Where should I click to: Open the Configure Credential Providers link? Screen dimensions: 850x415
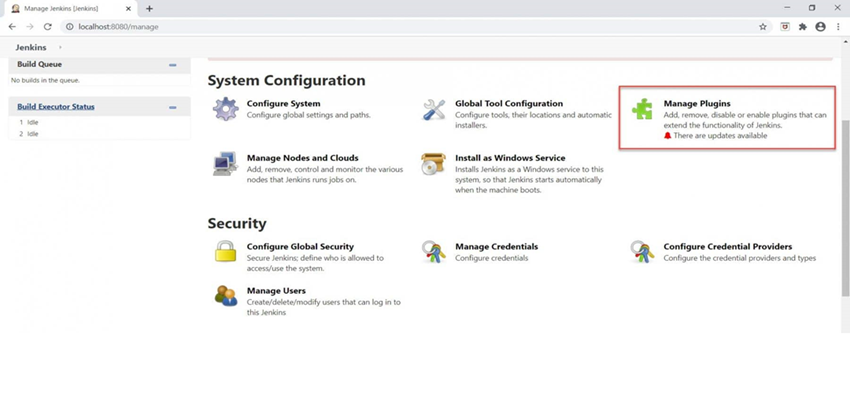pyautogui.click(x=727, y=247)
